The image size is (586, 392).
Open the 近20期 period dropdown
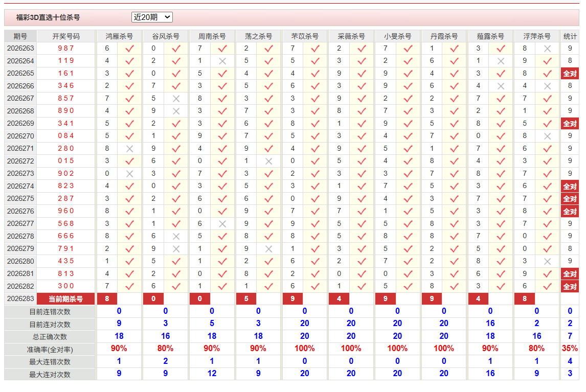click(x=152, y=17)
